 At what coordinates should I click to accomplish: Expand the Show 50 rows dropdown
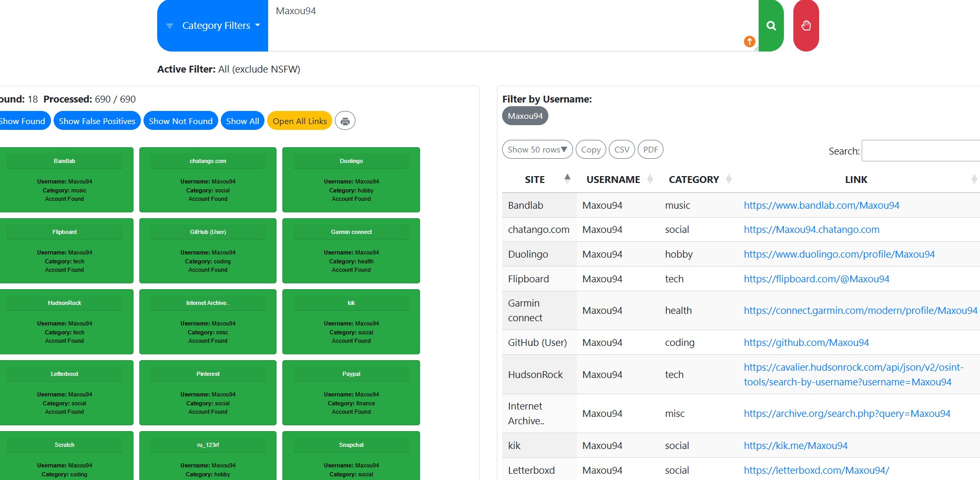tap(537, 150)
